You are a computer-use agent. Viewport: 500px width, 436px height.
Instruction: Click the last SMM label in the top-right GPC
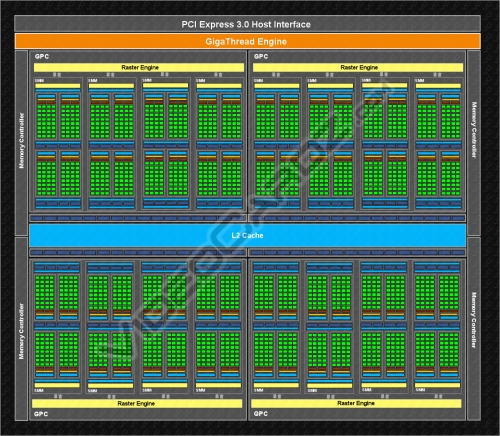pyautogui.click(x=420, y=80)
